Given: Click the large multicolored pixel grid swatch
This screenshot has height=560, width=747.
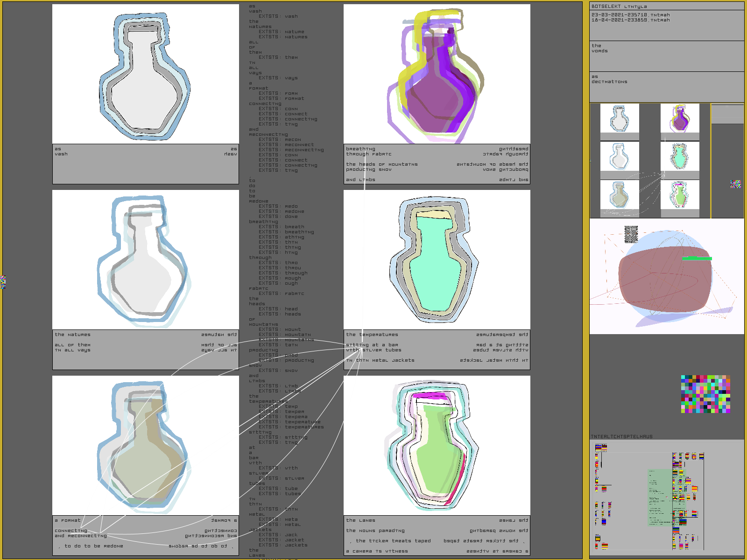Looking at the screenshot, I should [x=705, y=394].
